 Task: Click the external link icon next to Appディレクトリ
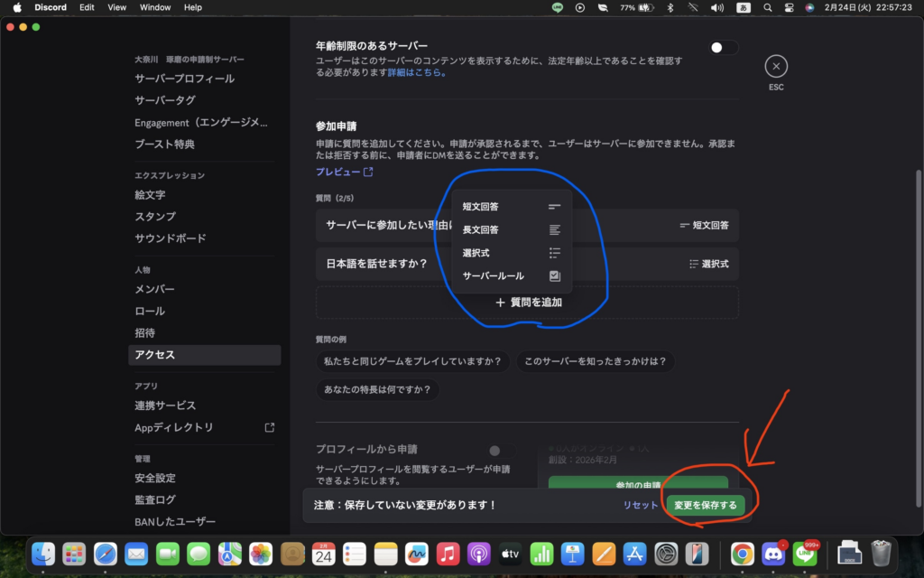269,427
